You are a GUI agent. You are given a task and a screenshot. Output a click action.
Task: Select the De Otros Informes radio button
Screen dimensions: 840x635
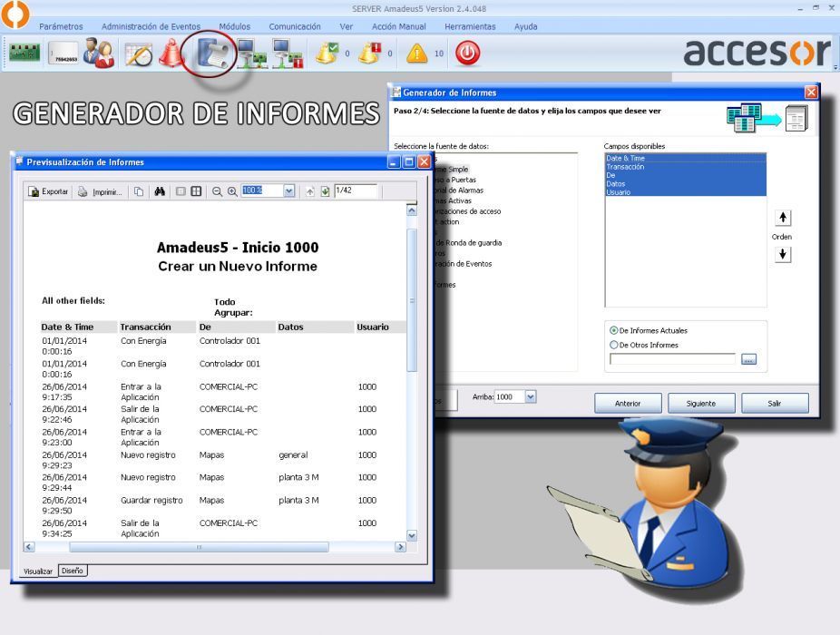(613, 345)
